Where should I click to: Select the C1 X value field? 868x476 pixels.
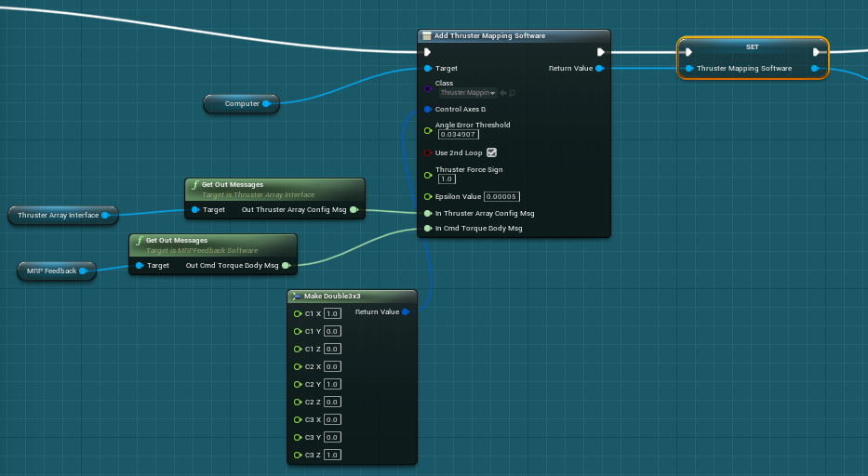pos(332,314)
